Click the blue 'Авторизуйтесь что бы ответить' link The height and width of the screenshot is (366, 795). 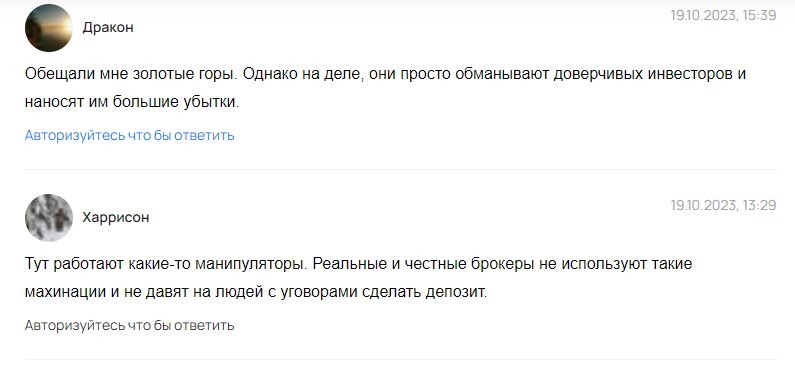[x=129, y=135]
